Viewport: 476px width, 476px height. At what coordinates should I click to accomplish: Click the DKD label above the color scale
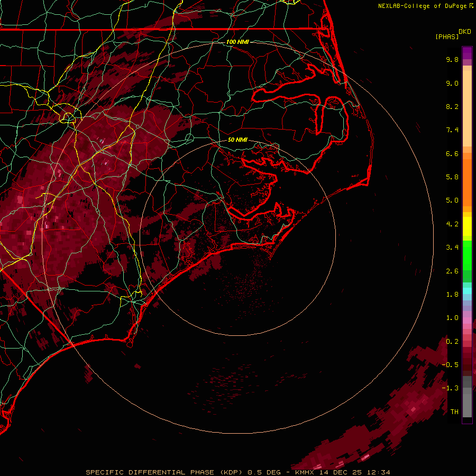[x=464, y=32]
